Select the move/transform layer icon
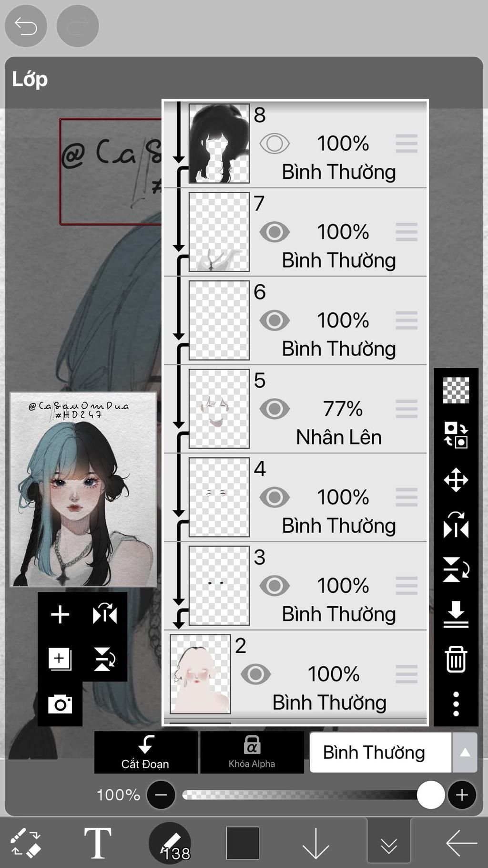488x868 pixels. (x=456, y=480)
